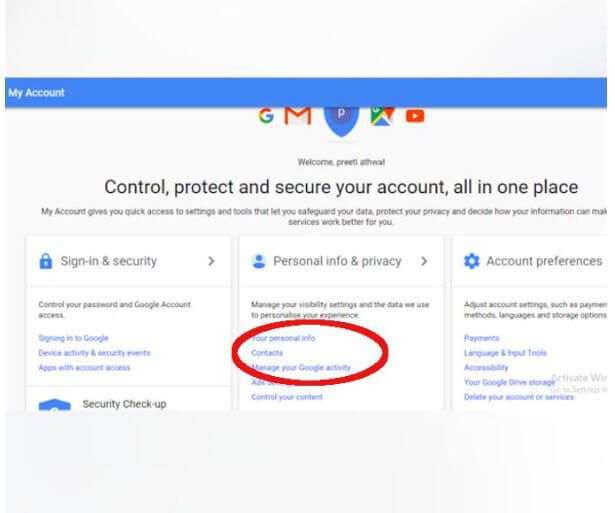Image resolution: width=615 pixels, height=513 pixels.
Task: Open Apps with account access link
Action: pos(84,367)
